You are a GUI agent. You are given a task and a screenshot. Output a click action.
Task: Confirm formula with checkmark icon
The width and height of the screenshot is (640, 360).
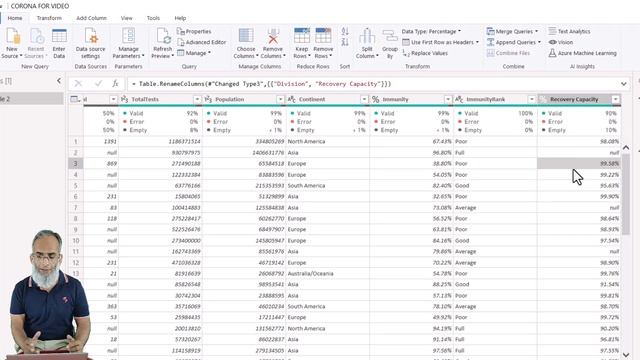coord(98,84)
